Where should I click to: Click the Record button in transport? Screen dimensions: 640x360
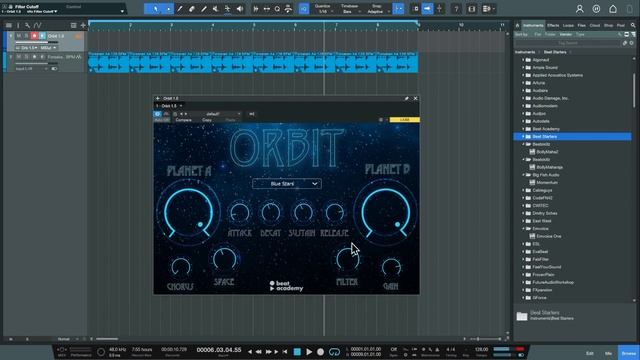[x=320, y=352]
